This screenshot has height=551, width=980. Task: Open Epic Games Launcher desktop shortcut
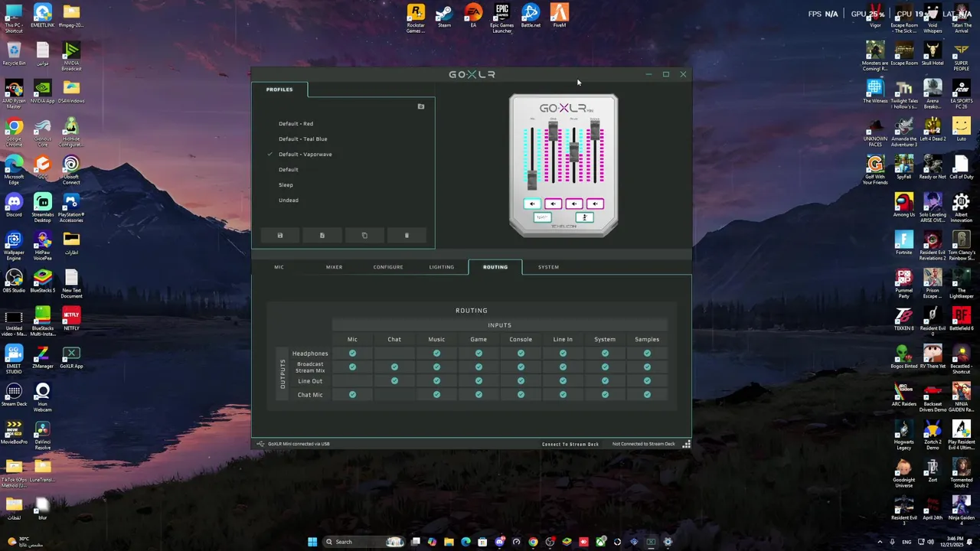502,18
